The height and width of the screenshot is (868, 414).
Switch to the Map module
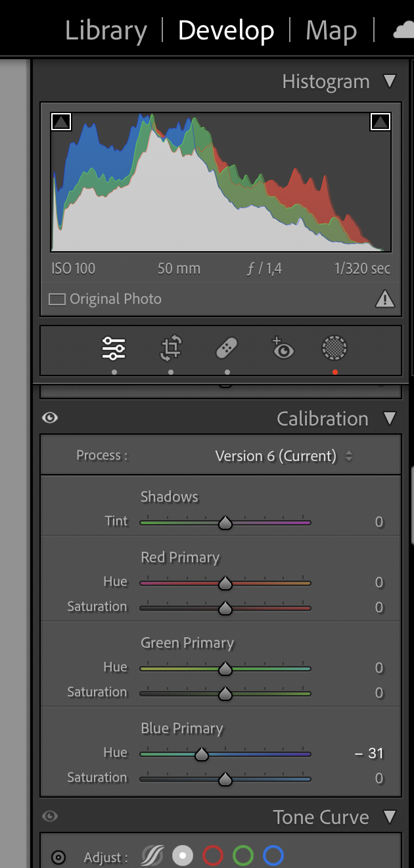(x=331, y=31)
